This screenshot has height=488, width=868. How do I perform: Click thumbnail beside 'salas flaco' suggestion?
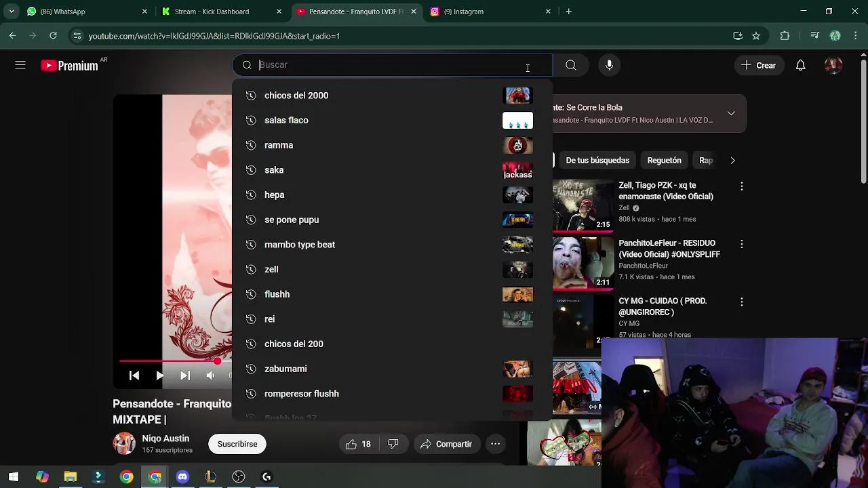[x=517, y=121]
